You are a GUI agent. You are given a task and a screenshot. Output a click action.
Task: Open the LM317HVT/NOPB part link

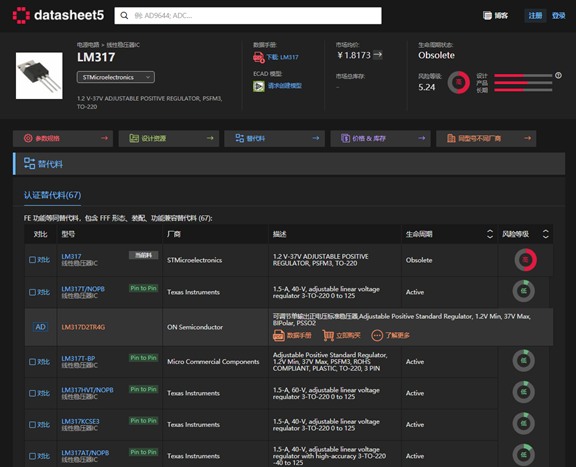(87, 390)
